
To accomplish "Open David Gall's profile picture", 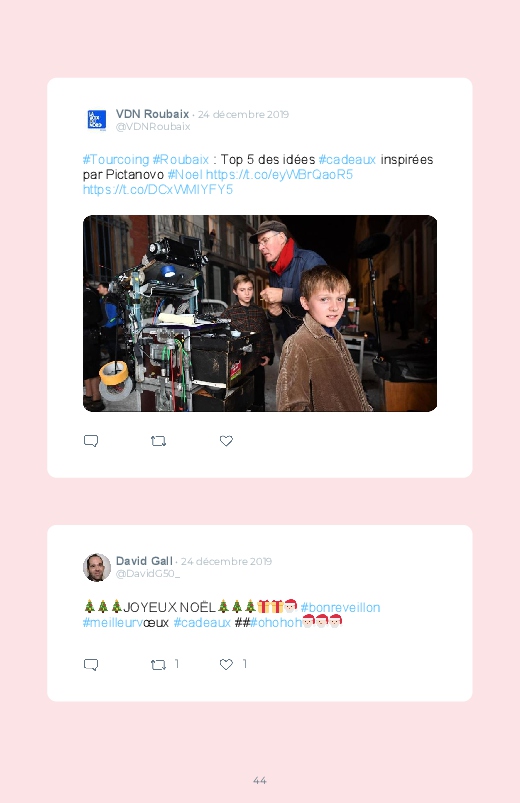I will click(x=97, y=567).
